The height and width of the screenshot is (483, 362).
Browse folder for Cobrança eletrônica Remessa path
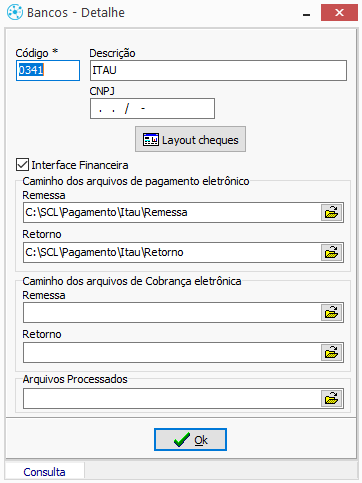[x=332, y=313]
